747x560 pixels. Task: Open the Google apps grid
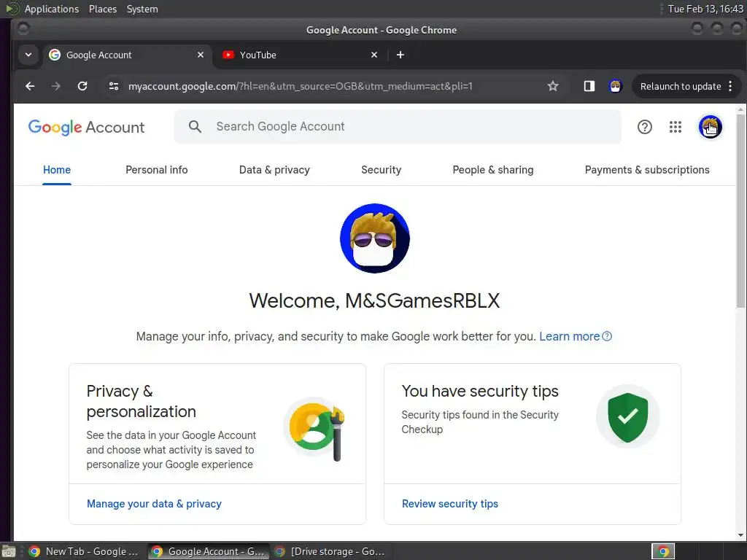pos(675,127)
